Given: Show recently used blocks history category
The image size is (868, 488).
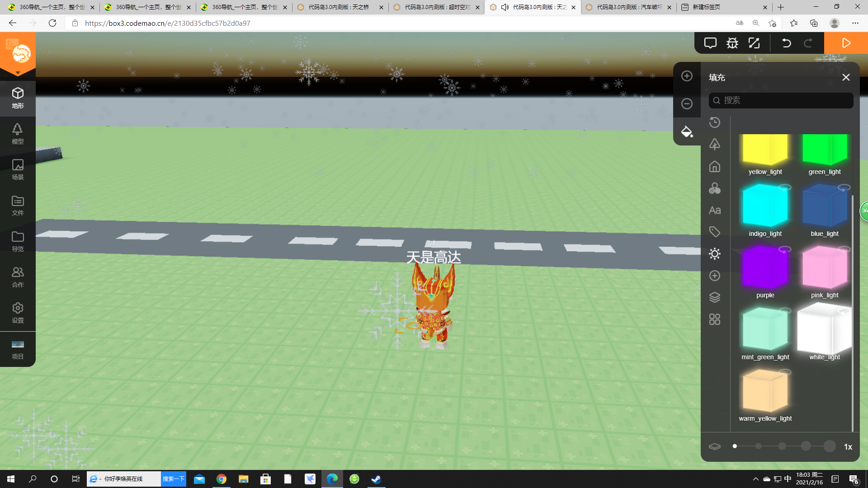Looking at the screenshot, I should pyautogui.click(x=715, y=122).
